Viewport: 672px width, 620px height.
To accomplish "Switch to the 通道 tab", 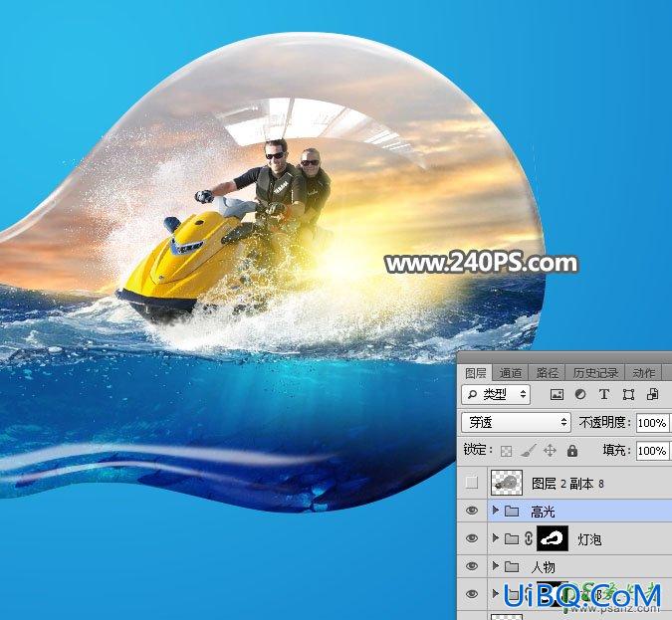I will (511, 373).
